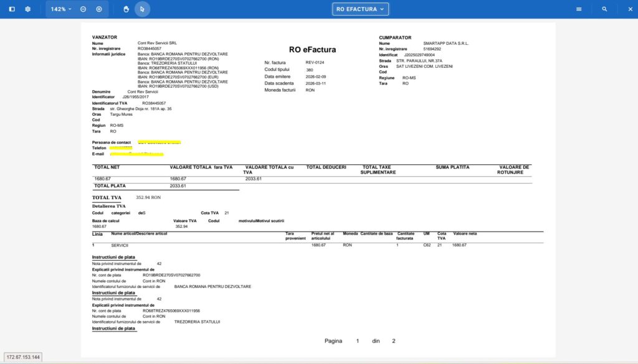638x364 pixels.
Task: Select buyer name SMARTAPP DATA S.R.L.
Action: tap(445, 44)
